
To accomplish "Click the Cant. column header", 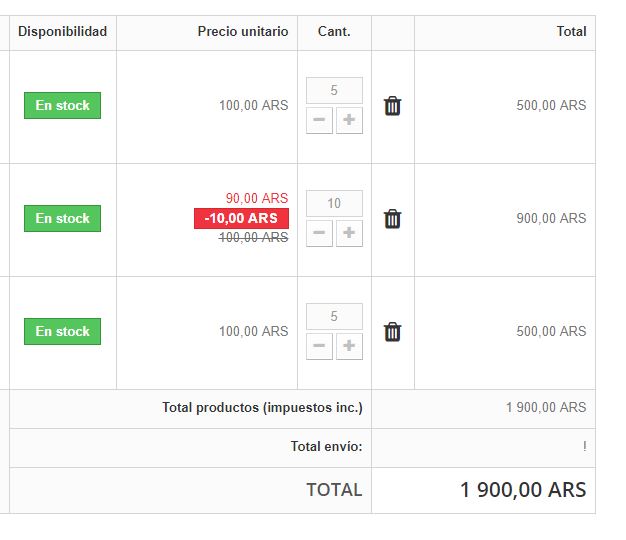I will (x=334, y=32).
